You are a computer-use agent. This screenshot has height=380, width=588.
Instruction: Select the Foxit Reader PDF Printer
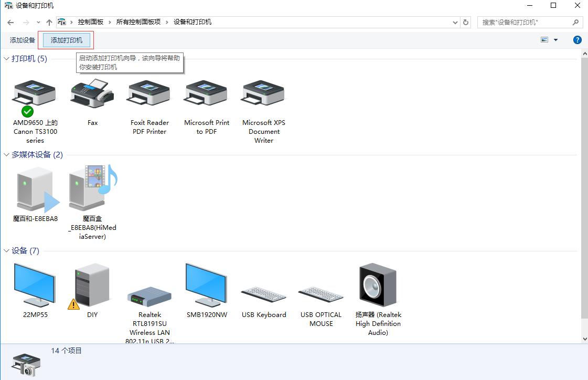149,94
